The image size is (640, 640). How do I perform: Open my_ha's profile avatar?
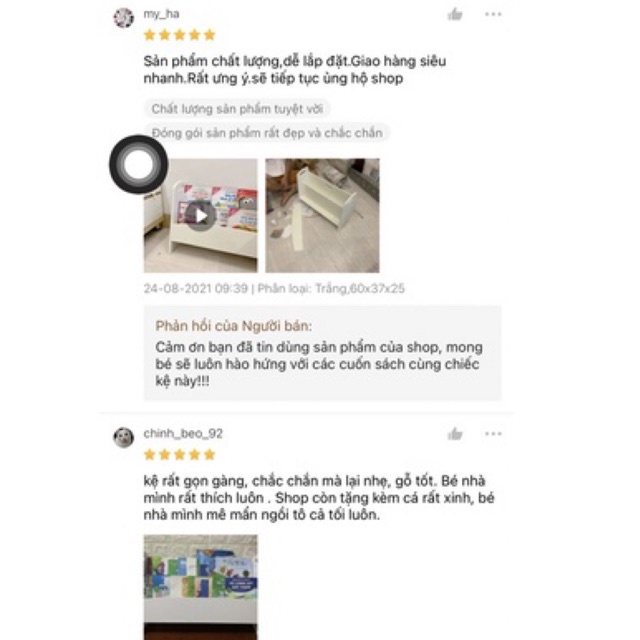(x=123, y=18)
